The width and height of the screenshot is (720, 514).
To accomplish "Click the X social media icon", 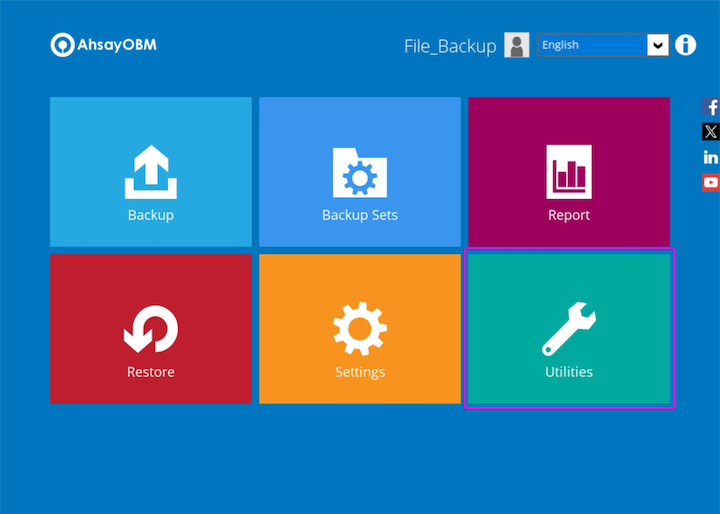I will pos(711,132).
